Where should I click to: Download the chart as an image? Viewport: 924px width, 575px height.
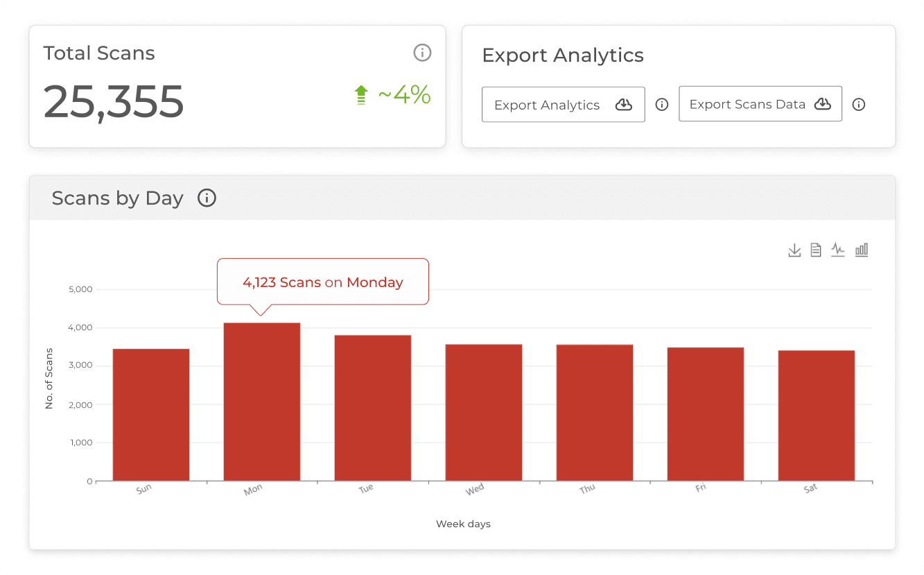pos(794,250)
